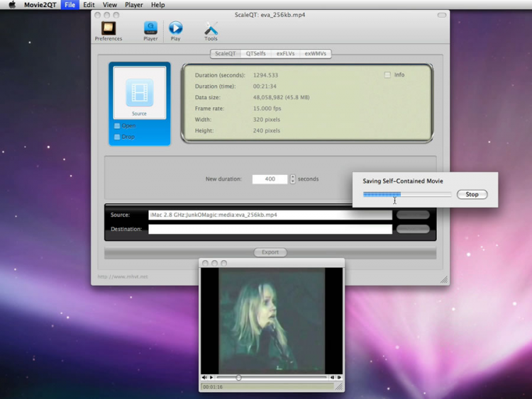Click the empty Destination field
Viewport: 532px width, 399px height.
[x=270, y=229]
